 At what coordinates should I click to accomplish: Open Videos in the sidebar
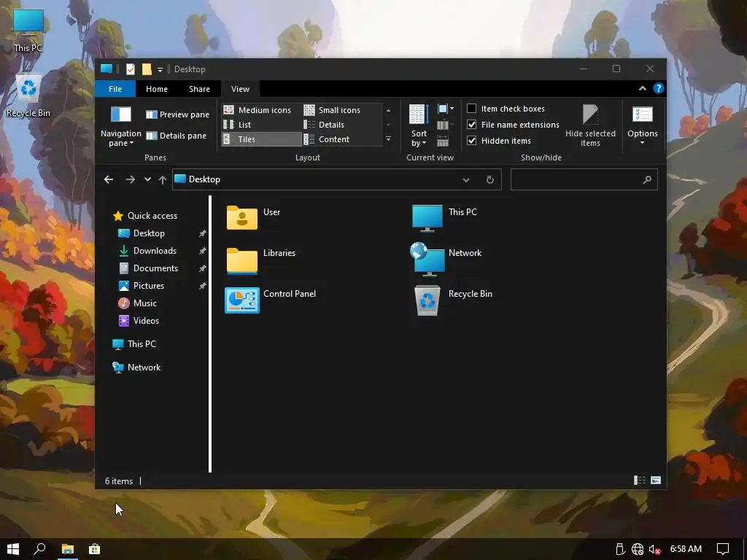coord(139,321)
